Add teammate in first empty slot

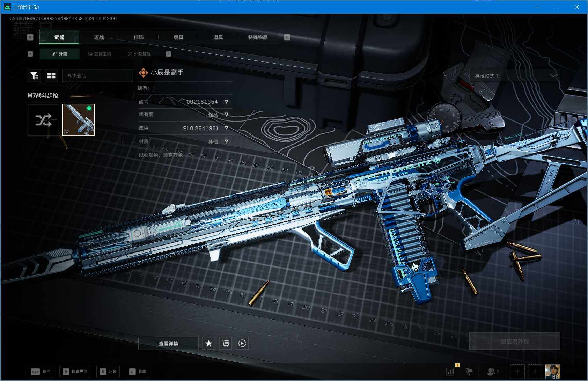tap(517, 371)
